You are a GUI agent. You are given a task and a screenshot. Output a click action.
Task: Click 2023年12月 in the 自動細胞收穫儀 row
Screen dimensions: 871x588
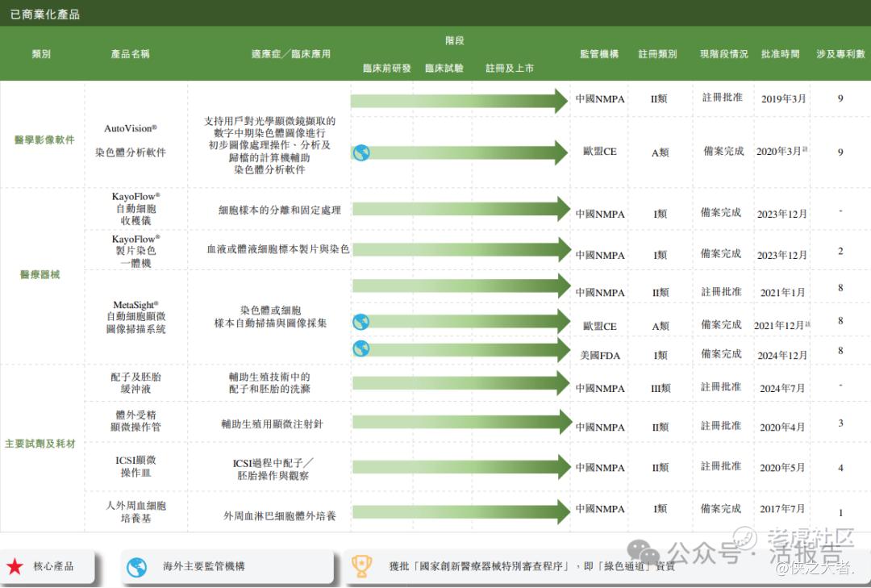click(782, 214)
